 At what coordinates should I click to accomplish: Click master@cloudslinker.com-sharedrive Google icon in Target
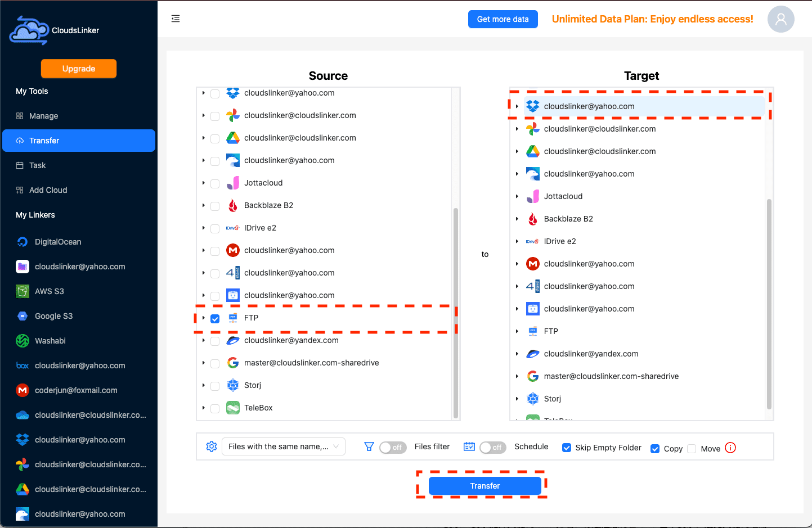pos(533,376)
